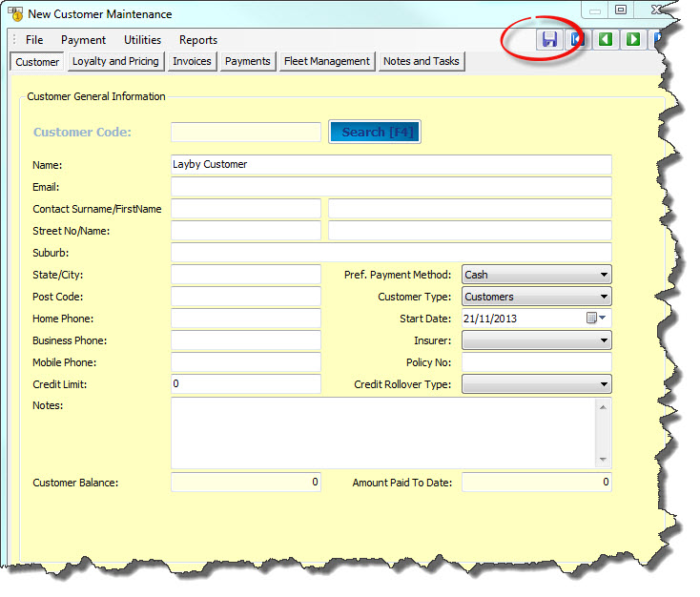Click the 'Customer Code:' label
Image resolution: width=700 pixels, height=597 pixels.
(82, 132)
